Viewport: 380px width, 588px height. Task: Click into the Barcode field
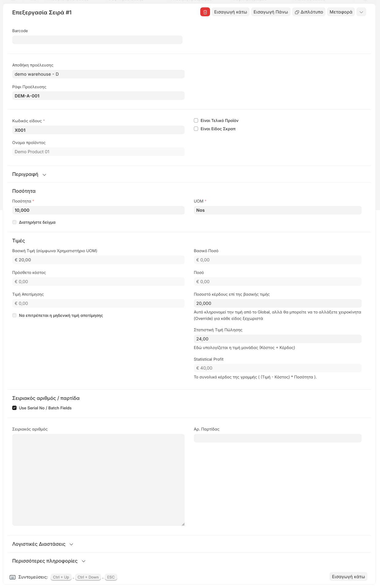click(x=97, y=40)
